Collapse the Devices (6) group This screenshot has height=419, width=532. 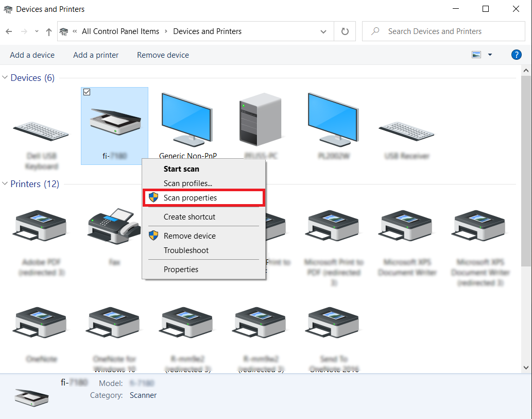5,78
